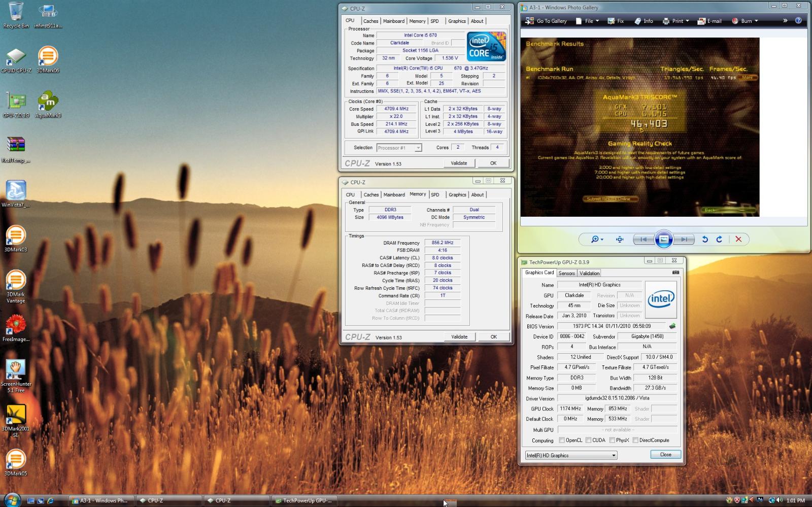Click the BIOS save icon in GPU-Z
This screenshot has width=812, height=507.
tap(672, 326)
